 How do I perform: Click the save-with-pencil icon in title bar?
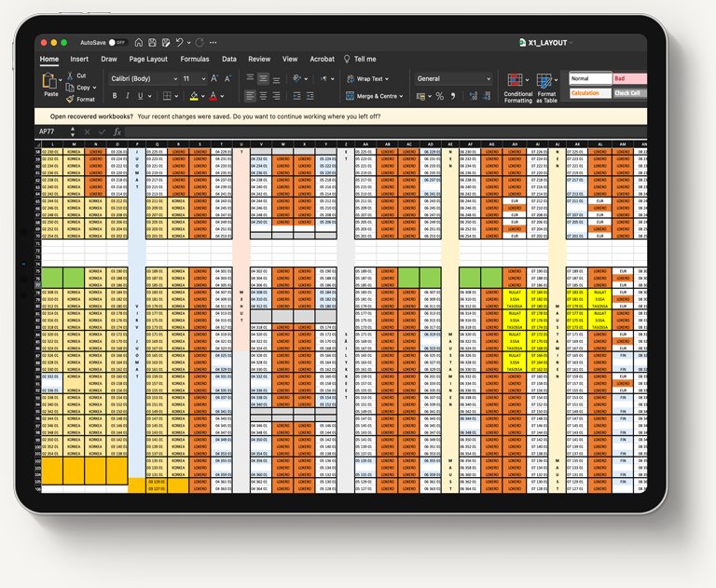(166, 43)
